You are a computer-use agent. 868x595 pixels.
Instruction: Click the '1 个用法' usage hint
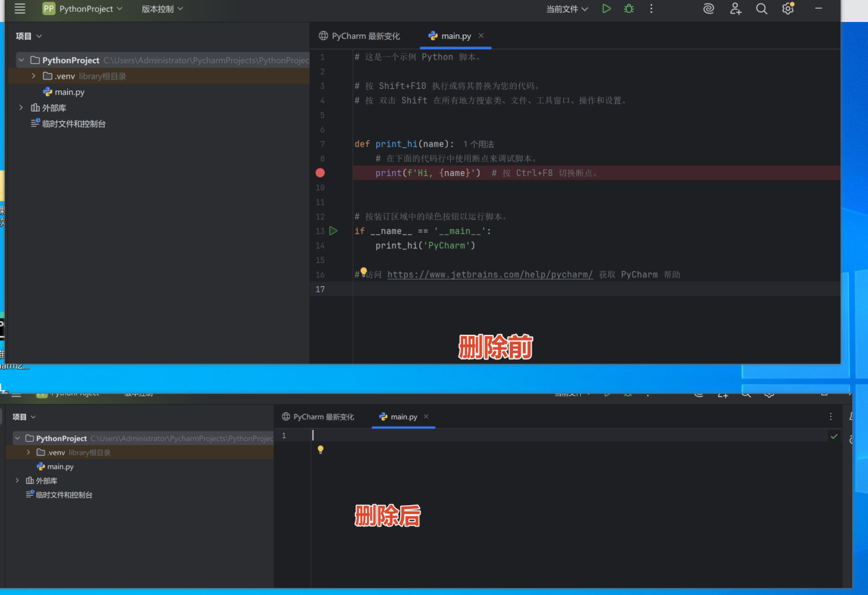point(479,144)
